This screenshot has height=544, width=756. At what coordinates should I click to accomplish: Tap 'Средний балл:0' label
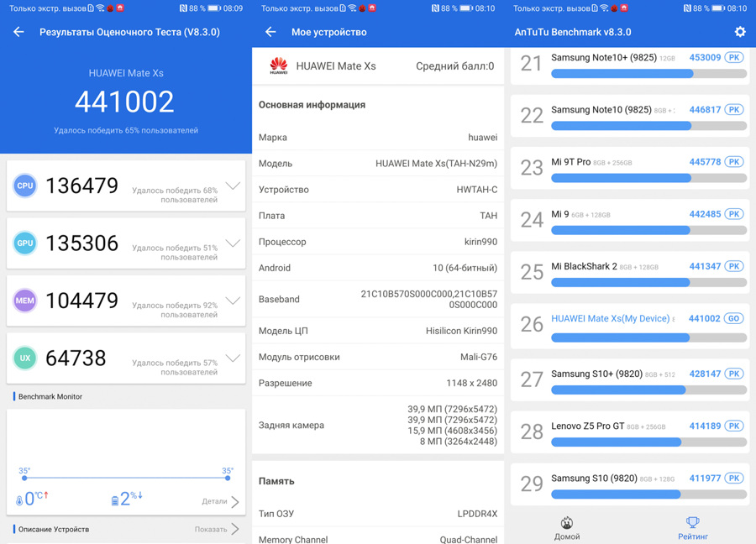click(x=454, y=66)
